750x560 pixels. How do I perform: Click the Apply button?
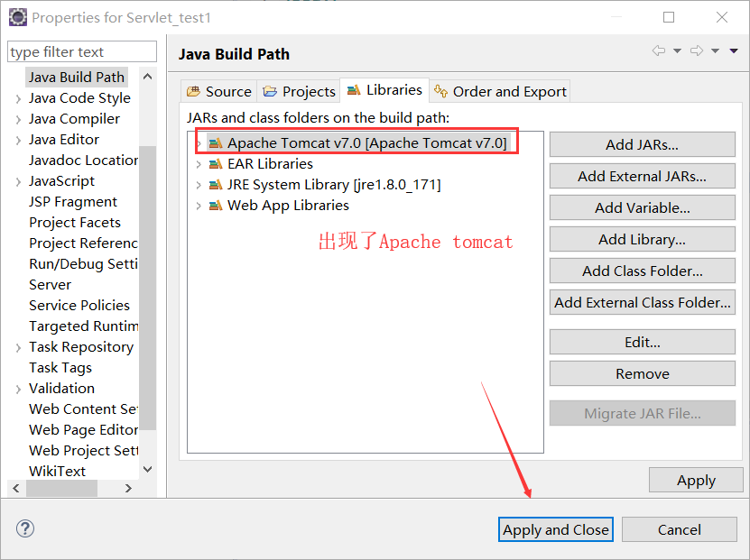tap(696, 480)
